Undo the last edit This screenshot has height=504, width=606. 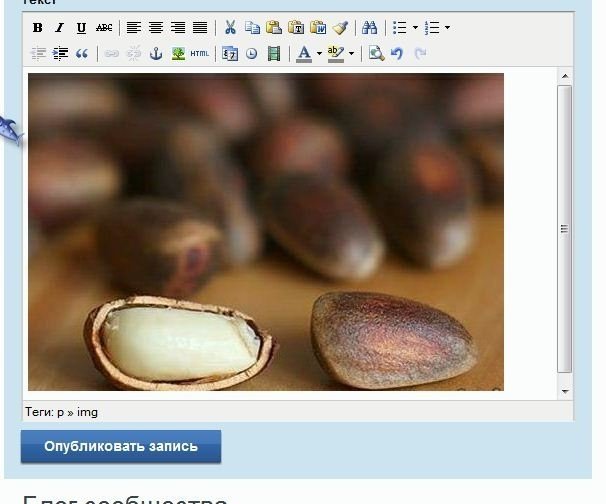(397, 54)
